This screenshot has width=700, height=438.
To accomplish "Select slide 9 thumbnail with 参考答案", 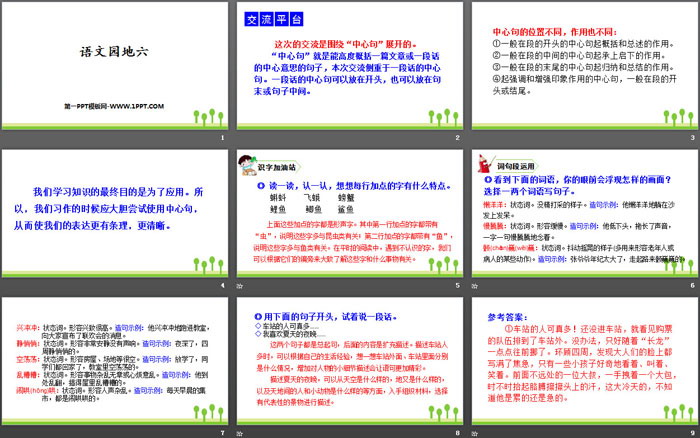I will click(x=585, y=361).
